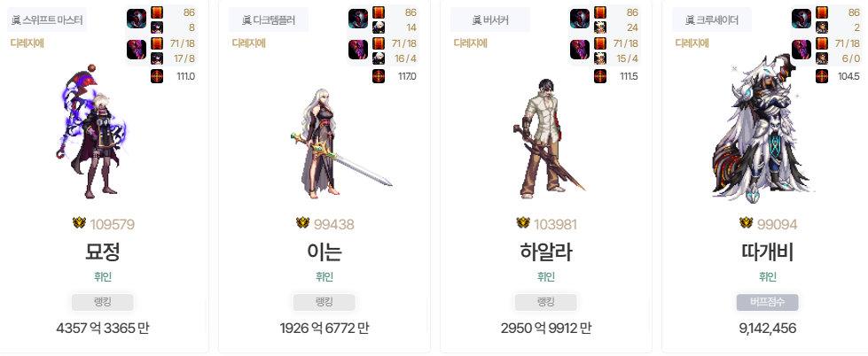The width and height of the screenshot is (868, 356).
Task: Click the 랭킹 badge under 묘정
Action: pyautogui.click(x=103, y=302)
